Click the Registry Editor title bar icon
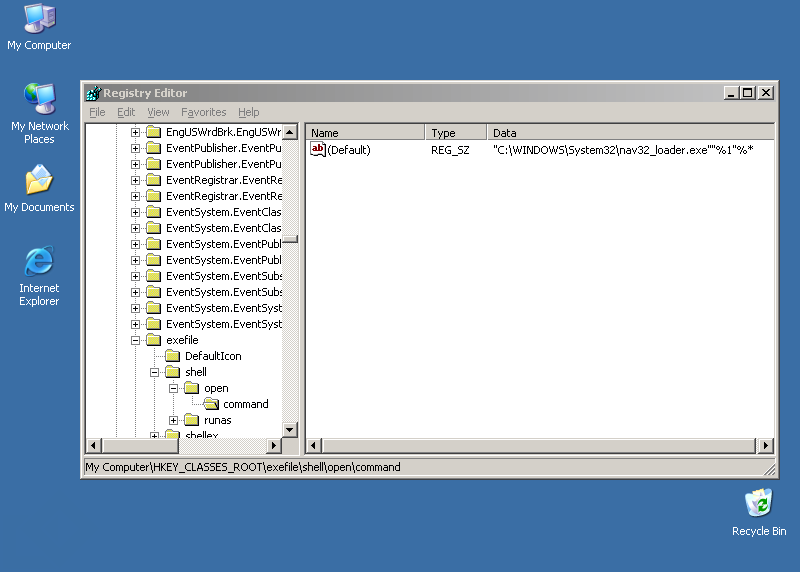The height and width of the screenshot is (572, 800). point(93,93)
